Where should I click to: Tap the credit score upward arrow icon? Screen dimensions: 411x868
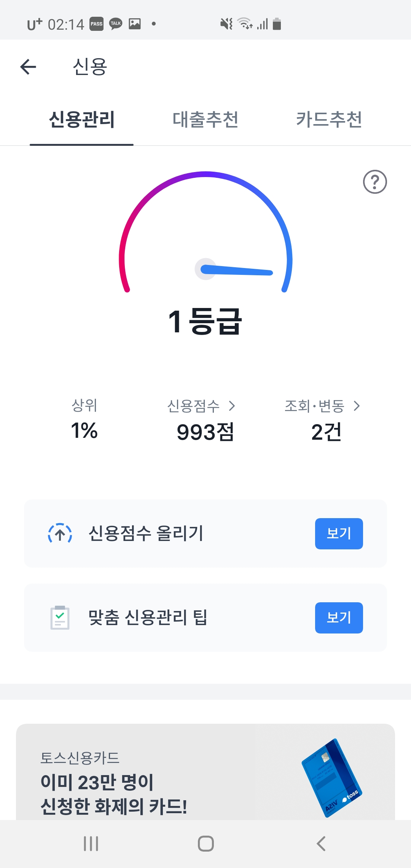pyautogui.click(x=60, y=533)
